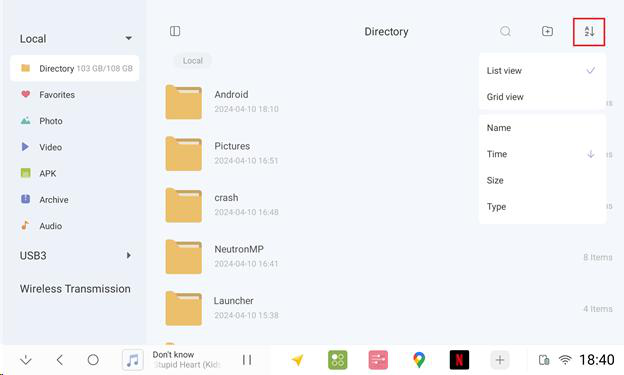
Task: Tap the home circle icon
Action: pyautogui.click(x=93, y=360)
